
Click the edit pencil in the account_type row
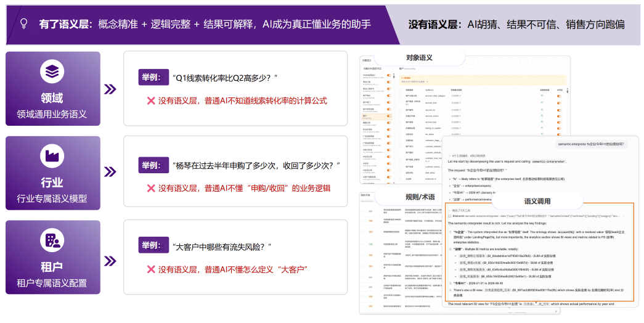(x=460, y=122)
